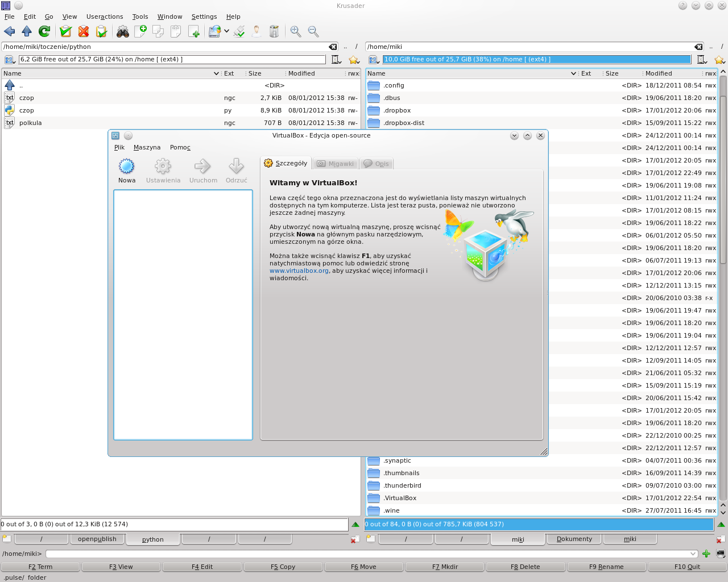
Task: Open left panel bookmarks star icon
Action: click(354, 60)
